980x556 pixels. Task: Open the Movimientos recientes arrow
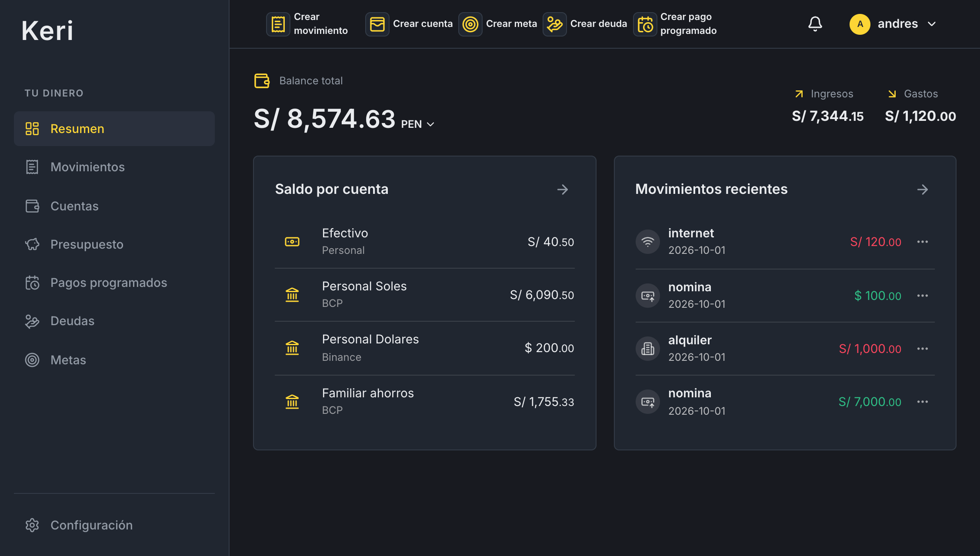click(922, 190)
